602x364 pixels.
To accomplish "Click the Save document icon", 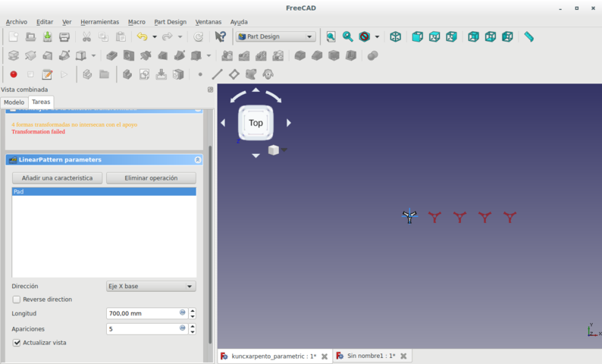I will [47, 36].
